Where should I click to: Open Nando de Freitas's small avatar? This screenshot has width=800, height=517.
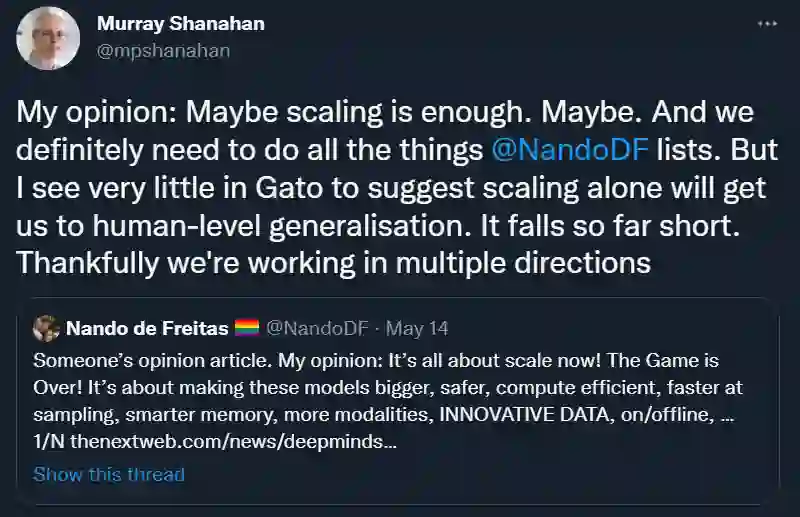coord(46,327)
